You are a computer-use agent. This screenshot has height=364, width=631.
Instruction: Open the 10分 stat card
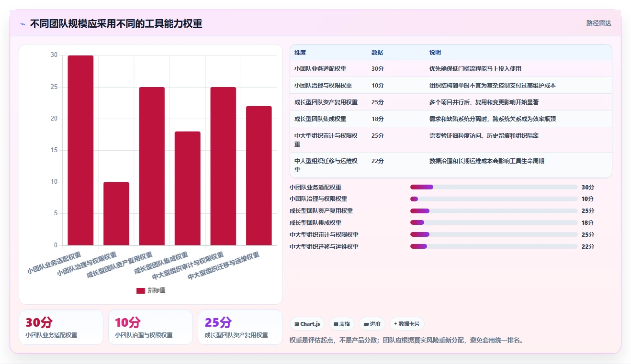click(150, 327)
